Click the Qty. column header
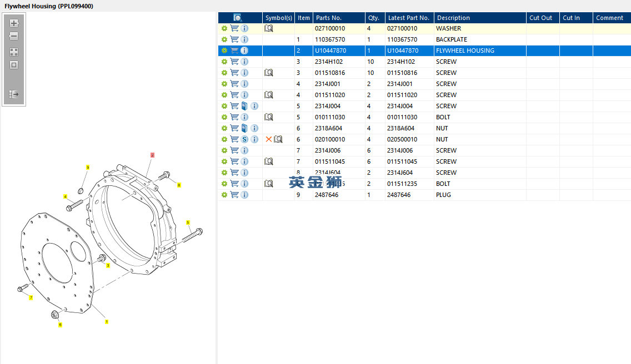631x364 pixels. (375, 18)
